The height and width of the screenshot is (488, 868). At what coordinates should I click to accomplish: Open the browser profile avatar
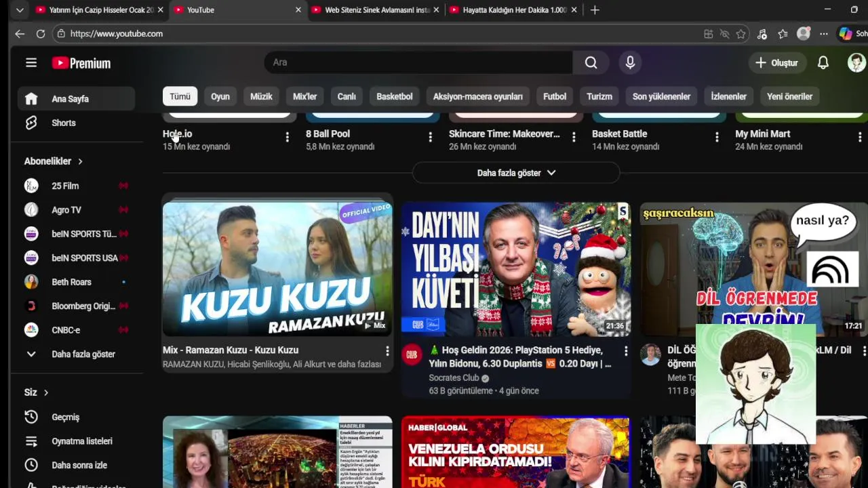pyautogui.click(x=804, y=34)
